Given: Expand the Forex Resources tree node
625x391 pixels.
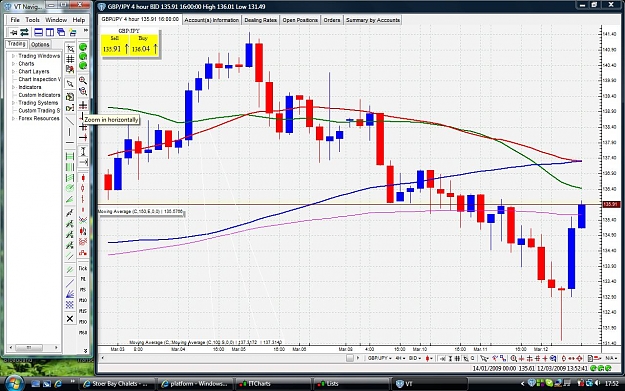Looking at the screenshot, I should click(x=13, y=118).
